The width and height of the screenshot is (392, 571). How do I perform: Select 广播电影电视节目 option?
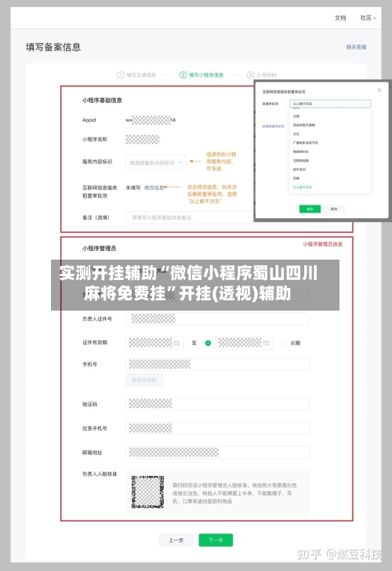(x=306, y=143)
